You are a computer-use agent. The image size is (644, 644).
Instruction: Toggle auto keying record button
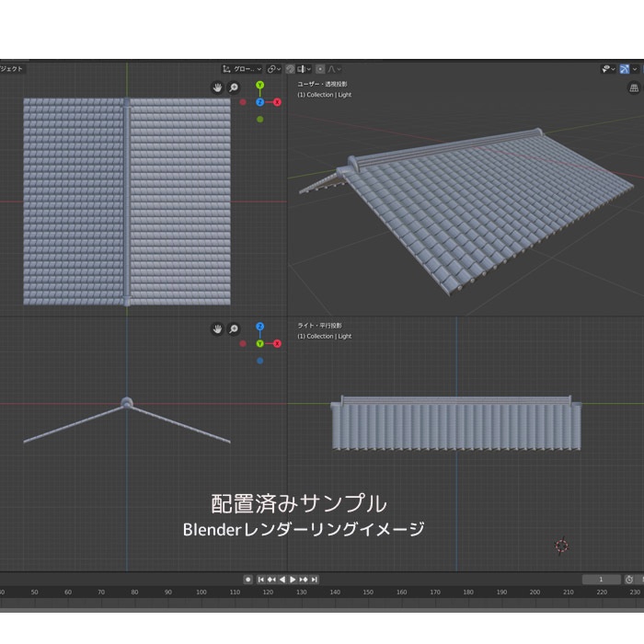(x=248, y=580)
